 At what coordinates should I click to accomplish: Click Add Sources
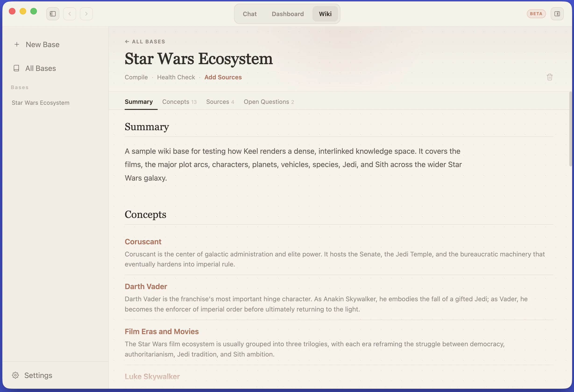[x=223, y=77]
